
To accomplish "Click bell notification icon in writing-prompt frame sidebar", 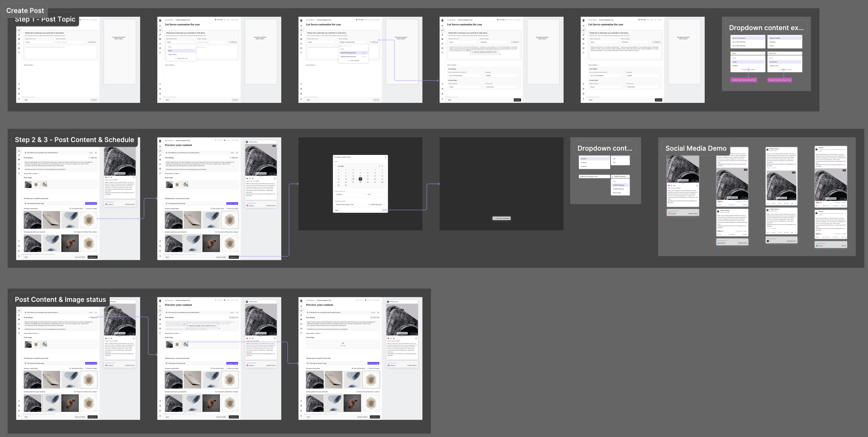I will point(443,84).
